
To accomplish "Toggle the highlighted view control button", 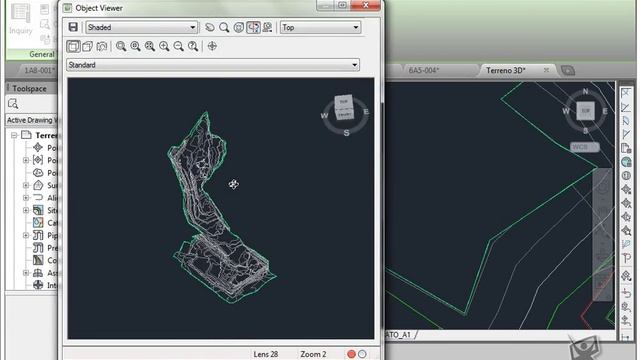I will click(253, 27).
